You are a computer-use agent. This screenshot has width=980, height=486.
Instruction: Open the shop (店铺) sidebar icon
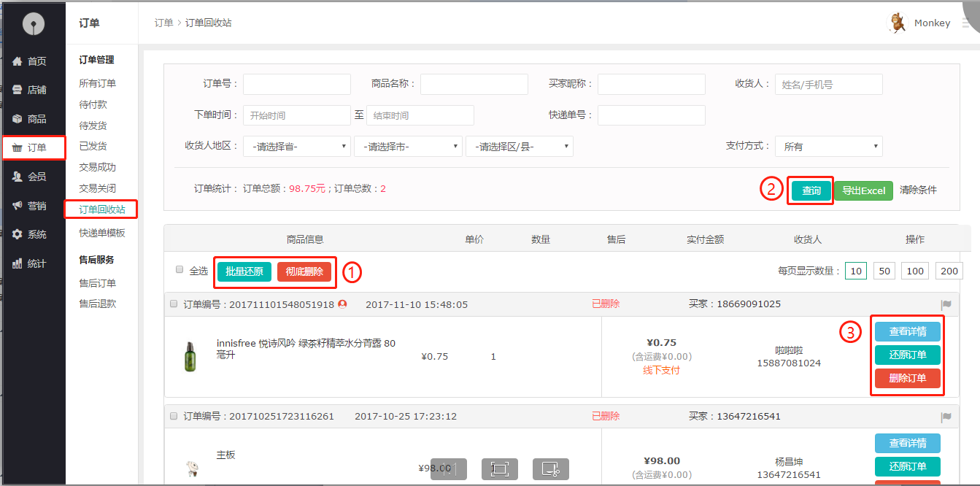click(x=18, y=90)
